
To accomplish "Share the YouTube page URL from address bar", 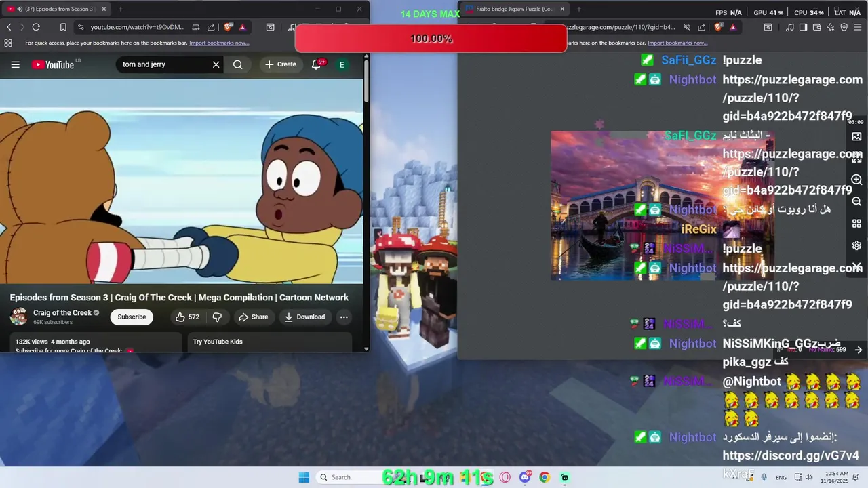I will [211, 27].
